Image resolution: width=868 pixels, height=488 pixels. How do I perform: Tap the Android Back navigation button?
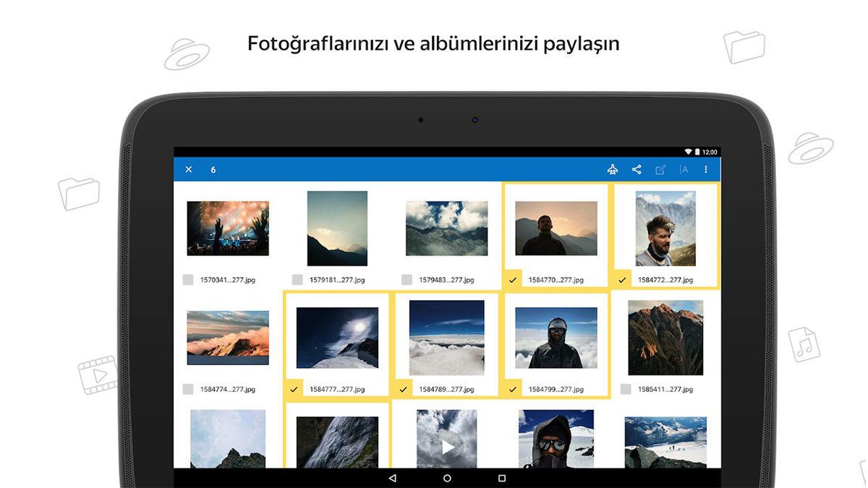coord(391,479)
